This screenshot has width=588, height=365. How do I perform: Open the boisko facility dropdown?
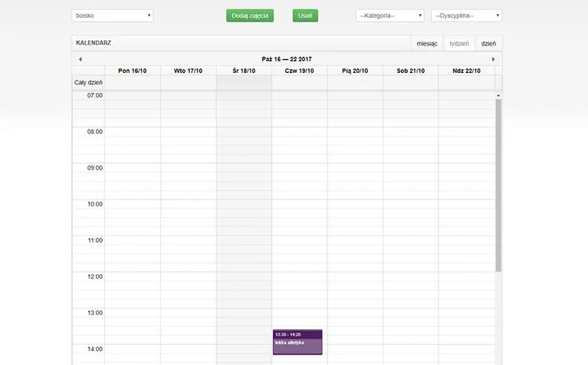point(112,15)
